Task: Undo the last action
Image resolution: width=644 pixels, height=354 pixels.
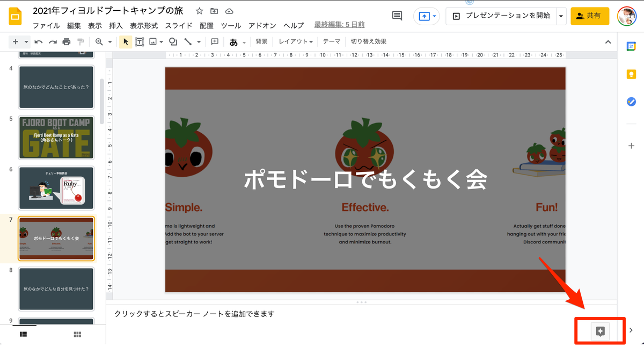Action: click(x=38, y=42)
